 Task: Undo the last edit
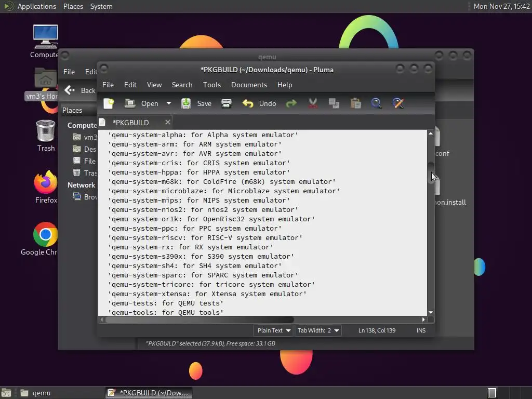point(259,103)
